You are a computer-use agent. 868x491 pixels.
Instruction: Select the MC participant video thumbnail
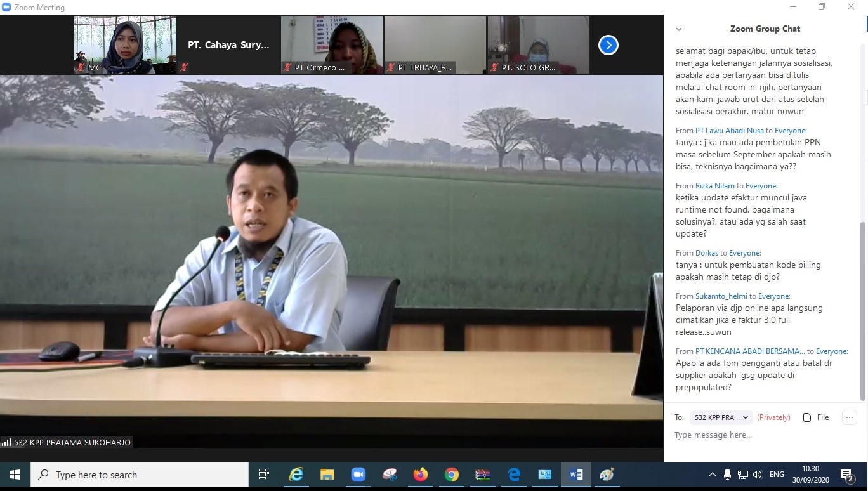click(x=125, y=45)
